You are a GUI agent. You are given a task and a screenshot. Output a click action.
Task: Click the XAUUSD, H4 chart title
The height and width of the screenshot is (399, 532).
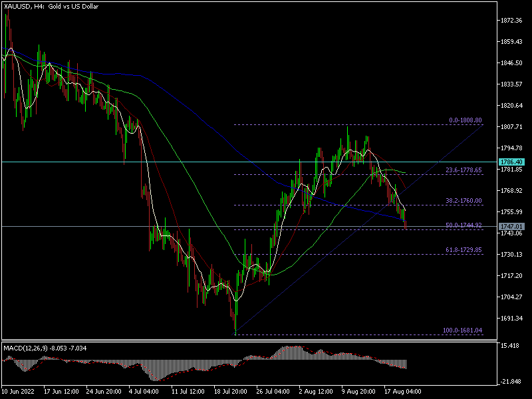(x=51, y=6)
